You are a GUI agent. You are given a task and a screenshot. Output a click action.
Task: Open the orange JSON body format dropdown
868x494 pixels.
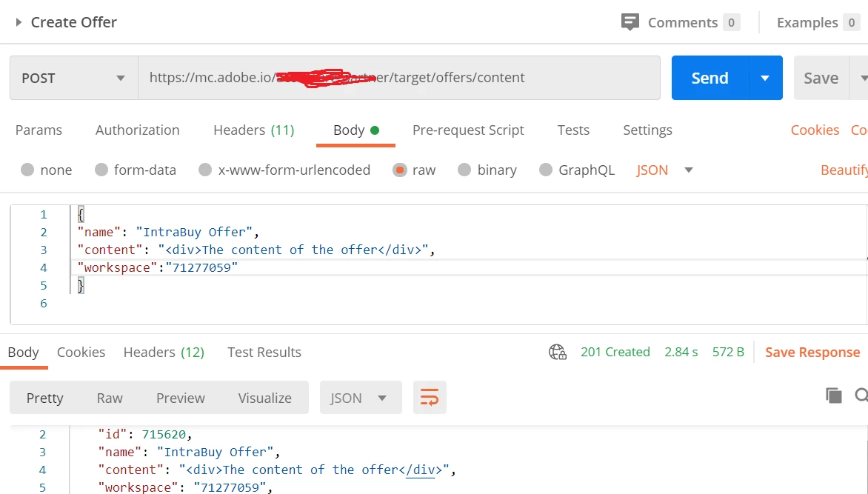tap(664, 170)
